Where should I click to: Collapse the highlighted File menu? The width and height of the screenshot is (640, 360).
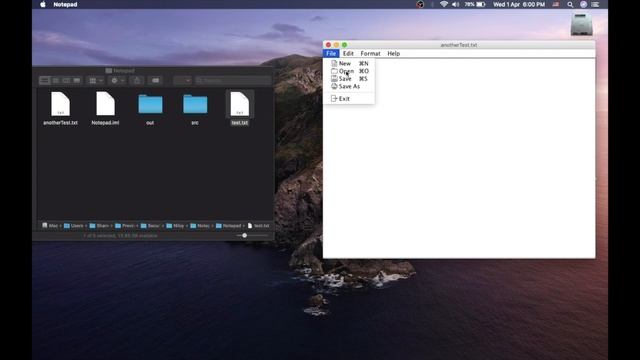coord(331,53)
